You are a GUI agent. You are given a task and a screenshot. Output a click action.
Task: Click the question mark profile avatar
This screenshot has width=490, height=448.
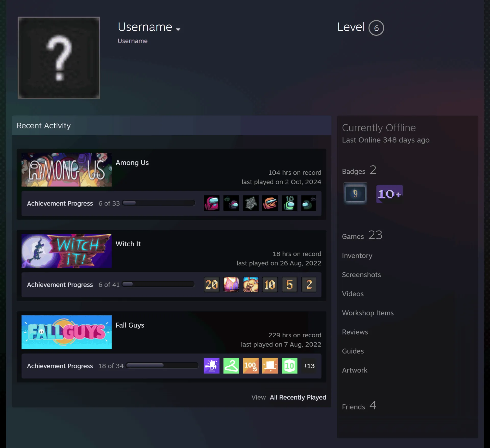(59, 58)
